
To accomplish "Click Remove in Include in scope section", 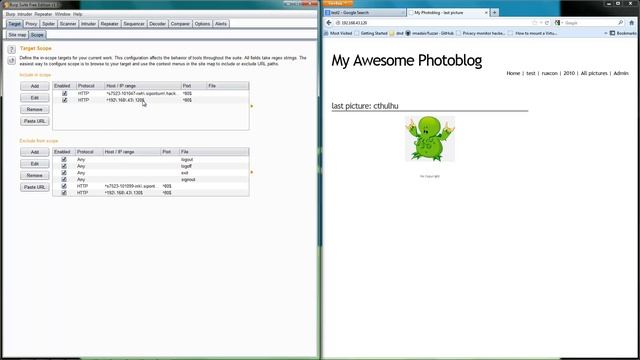I will click(35, 109).
